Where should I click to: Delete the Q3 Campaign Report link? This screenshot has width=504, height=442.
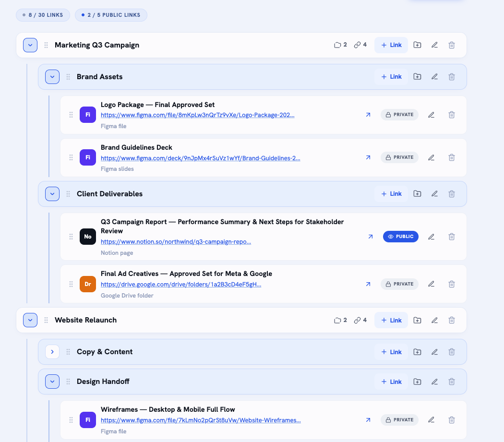(452, 237)
